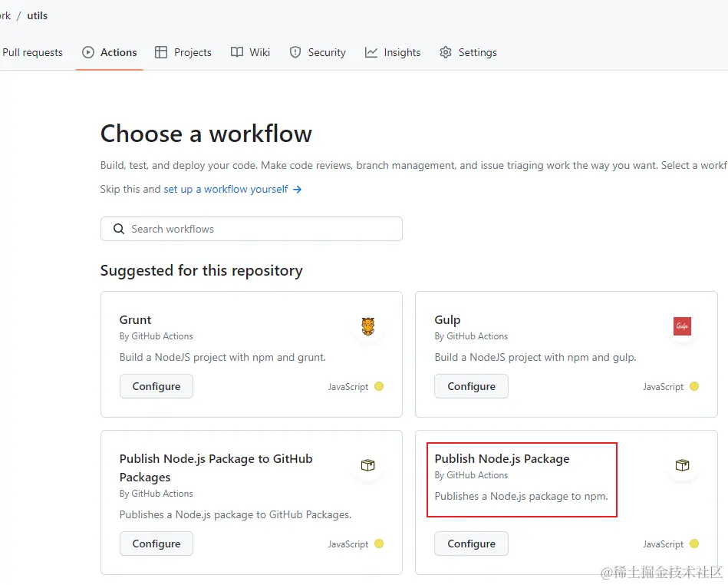Click the search magnifier icon in the workflows field

click(119, 229)
